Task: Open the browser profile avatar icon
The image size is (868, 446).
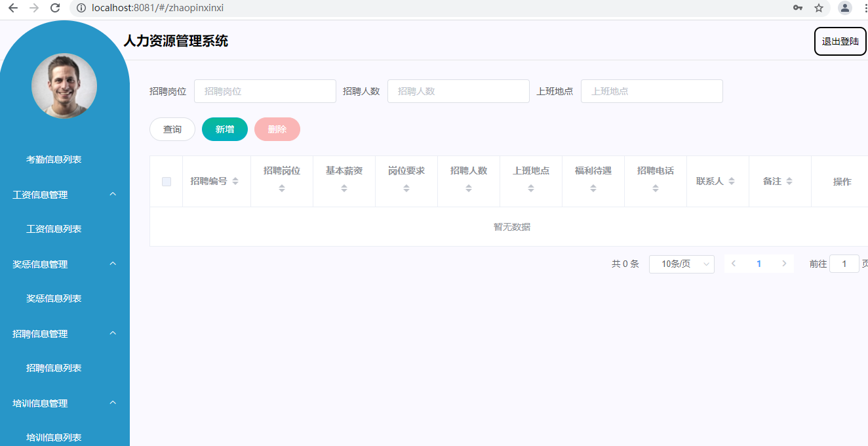Action: (x=845, y=8)
